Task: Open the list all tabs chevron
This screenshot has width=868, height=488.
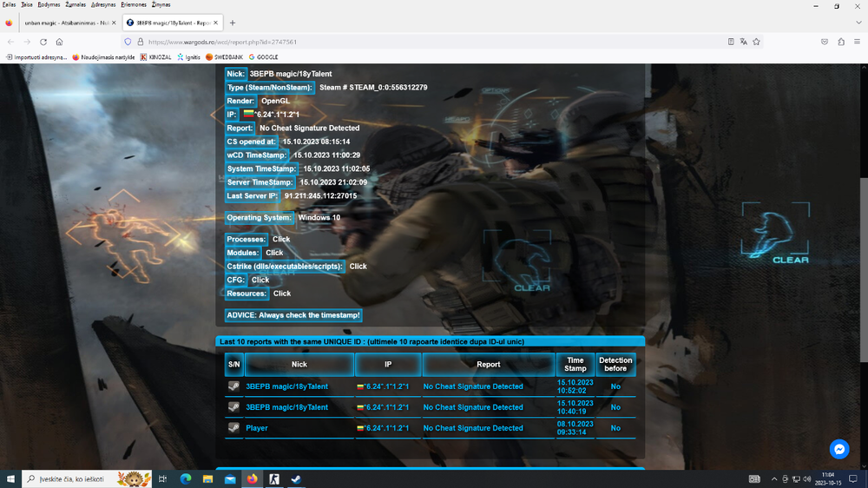Action: (x=858, y=23)
